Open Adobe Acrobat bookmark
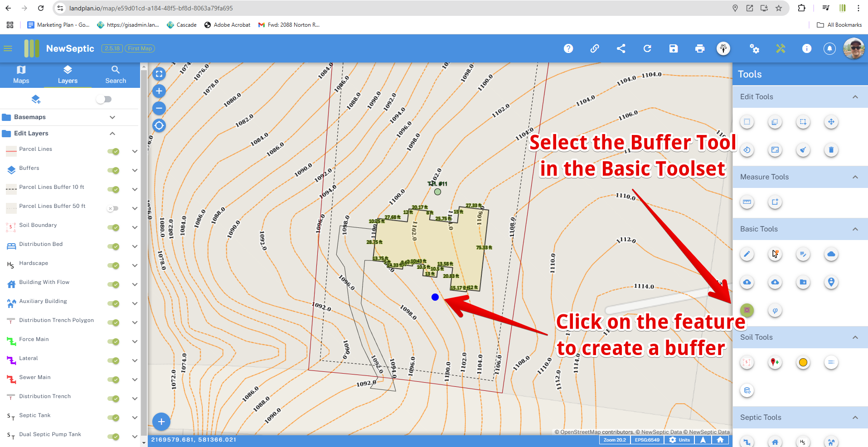 coord(227,25)
